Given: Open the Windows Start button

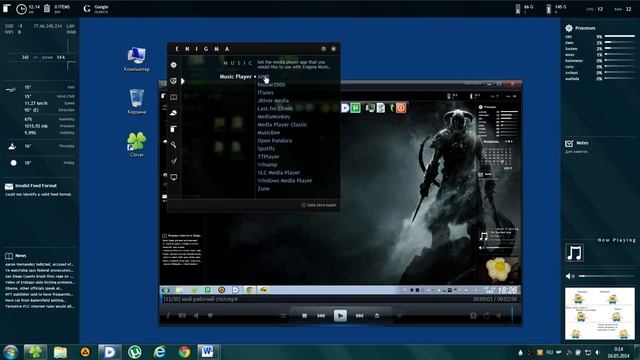Looking at the screenshot, I should coord(10,352).
